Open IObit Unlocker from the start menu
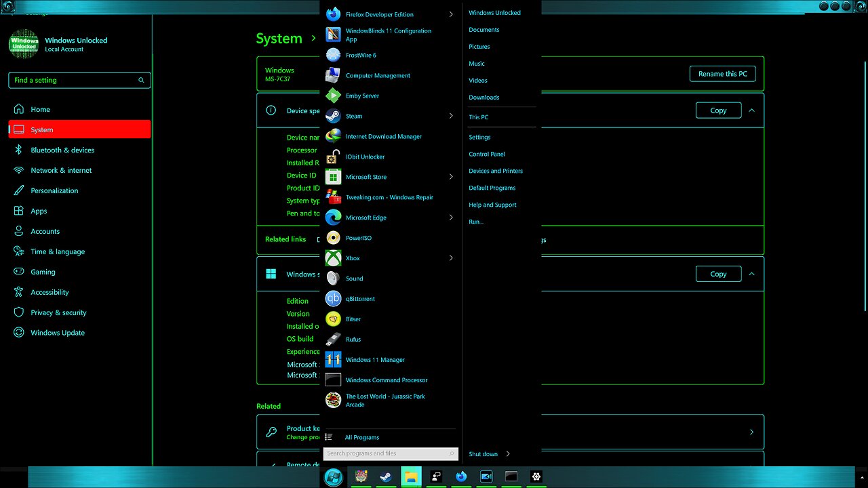Viewport: 868px width, 488px height. pyautogui.click(x=365, y=157)
